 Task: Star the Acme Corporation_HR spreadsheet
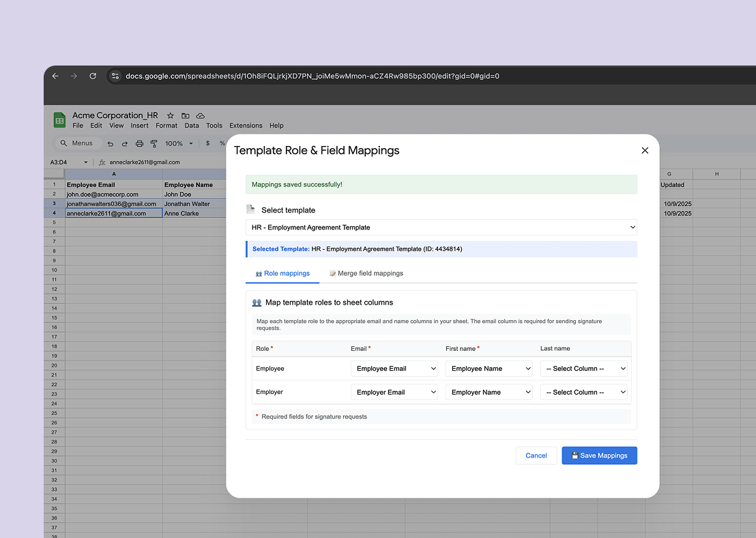(x=171, y=115)
